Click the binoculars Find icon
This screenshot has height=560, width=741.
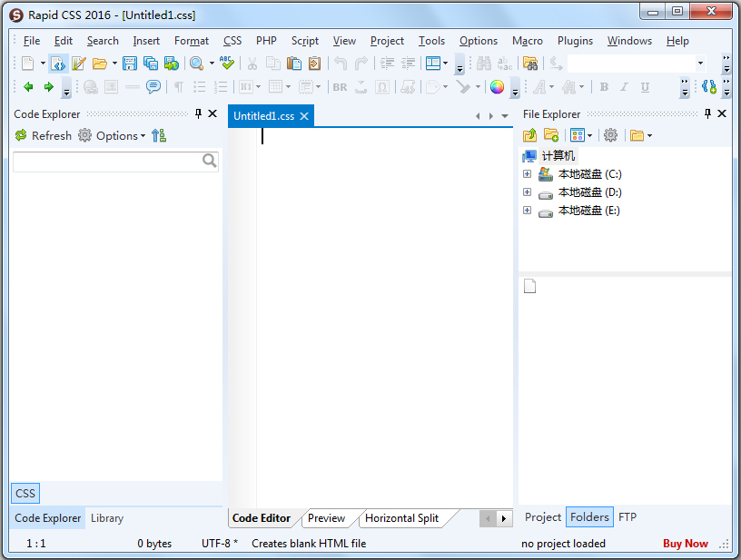[483, 64]
